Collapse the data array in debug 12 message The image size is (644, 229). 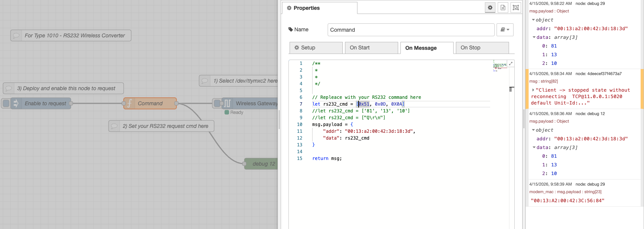click(x=534, y=148)
